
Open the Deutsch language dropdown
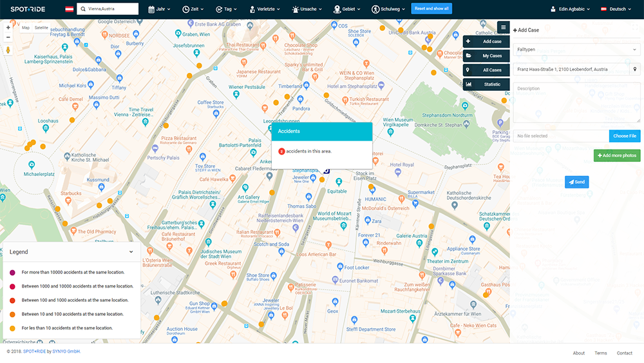[617, 9]
